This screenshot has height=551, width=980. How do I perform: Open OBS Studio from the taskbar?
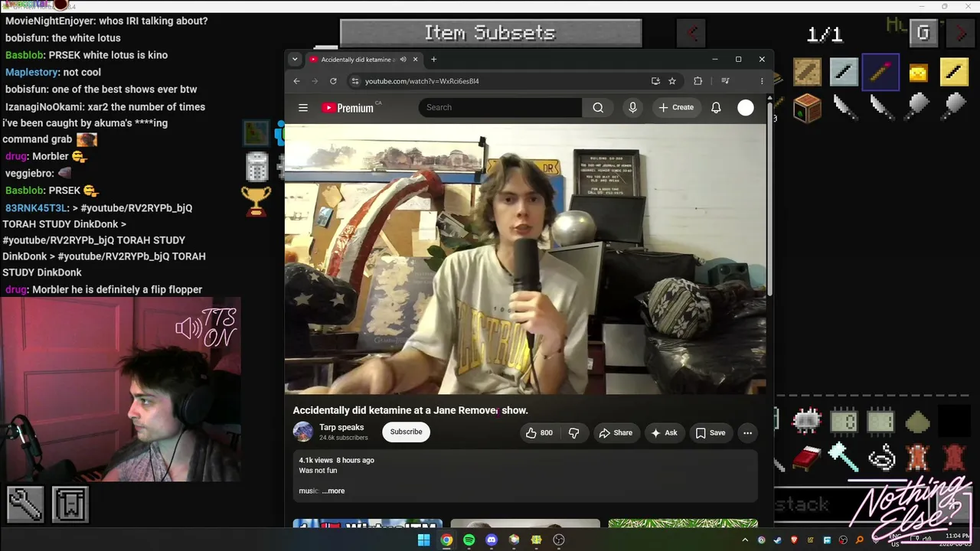(x=559, y=540)
